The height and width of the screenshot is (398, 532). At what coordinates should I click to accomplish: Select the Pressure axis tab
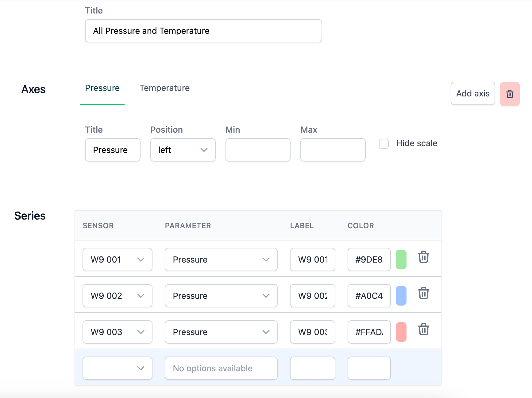(102, 88)
